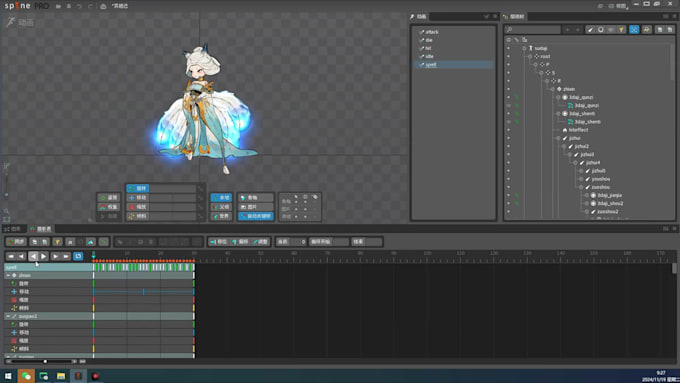The width and height of the screenshot is (680, 383).
Task: Activate the Weights tool button
Action: [108, 207]
